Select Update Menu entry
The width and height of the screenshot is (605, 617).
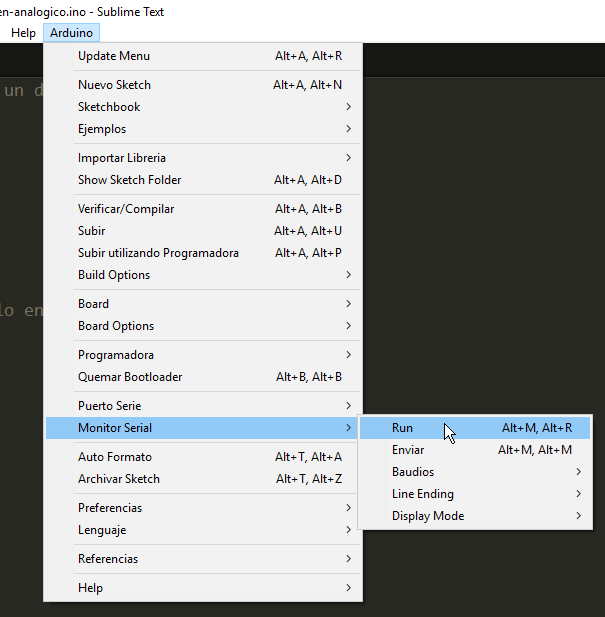(114, 56)
